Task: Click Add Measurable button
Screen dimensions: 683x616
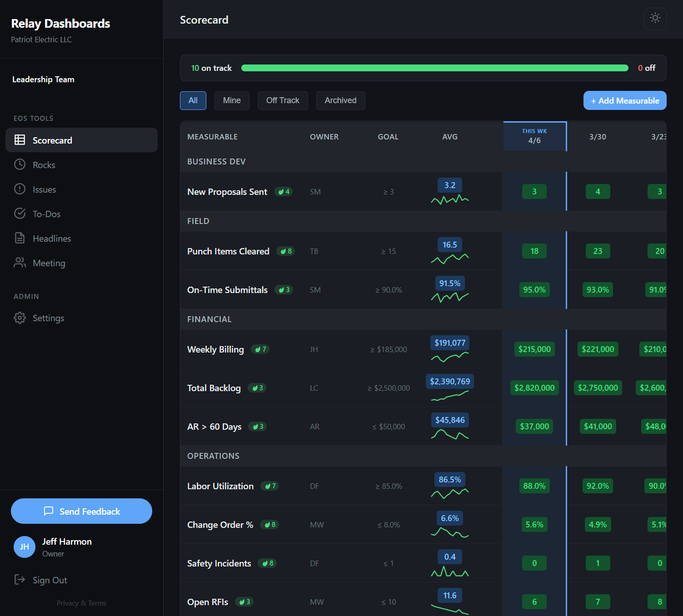Action: [x=625, y=100]
